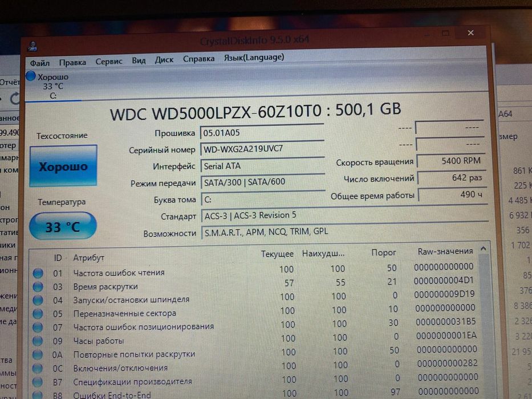This screenshot has width=532, height=399.
Task: Open the Файл menu
Action: pyautogui.click(x=40, y=63)
